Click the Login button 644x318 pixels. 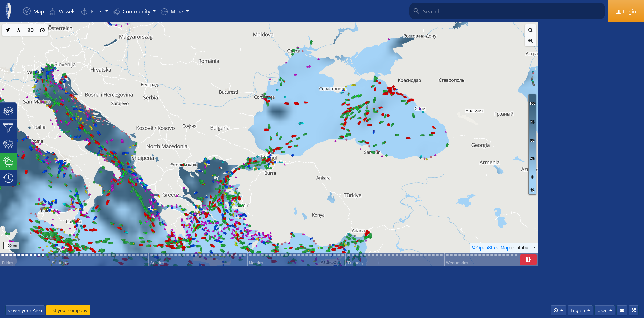click(x=626, y=11)
